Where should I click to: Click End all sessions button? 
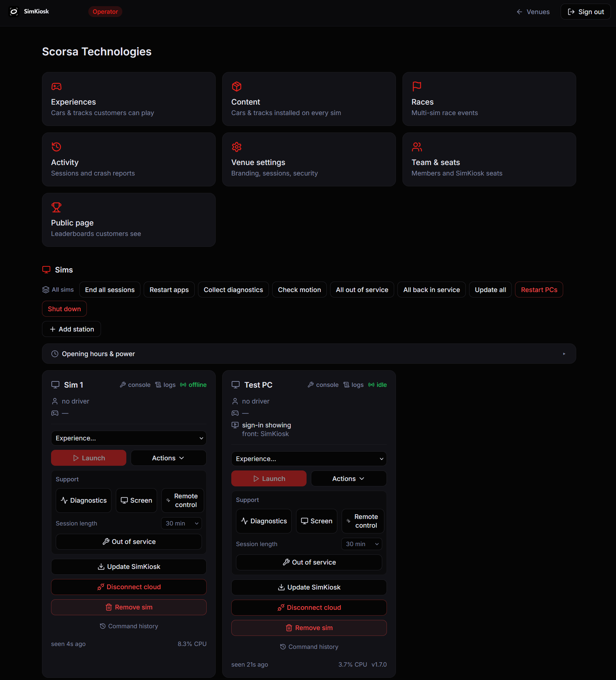[x=110, y=290]
